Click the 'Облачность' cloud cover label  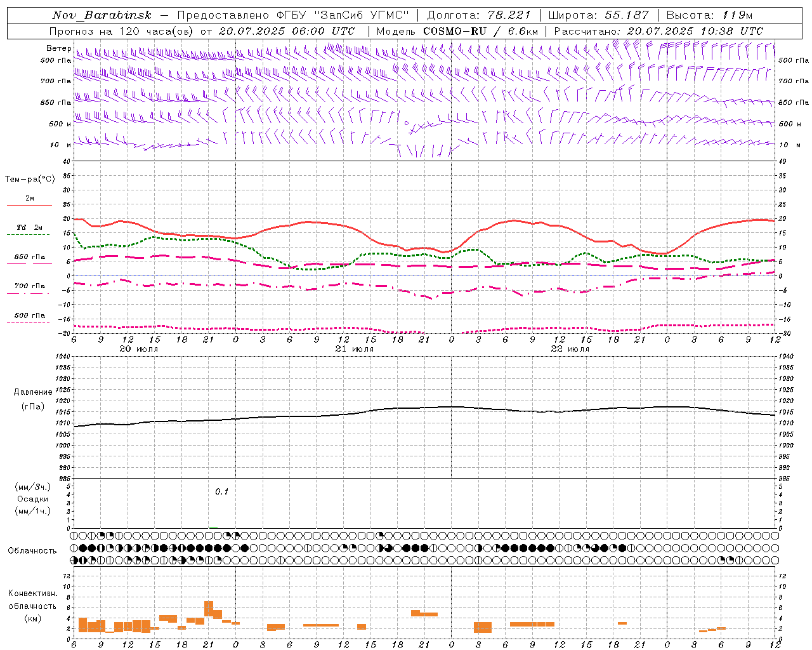click(x=32, y=550)
